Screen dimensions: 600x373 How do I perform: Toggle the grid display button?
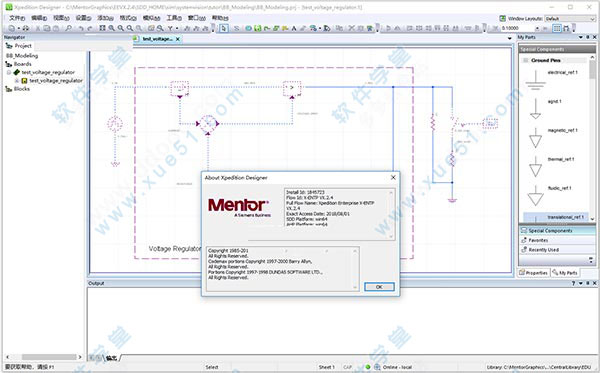557,28
